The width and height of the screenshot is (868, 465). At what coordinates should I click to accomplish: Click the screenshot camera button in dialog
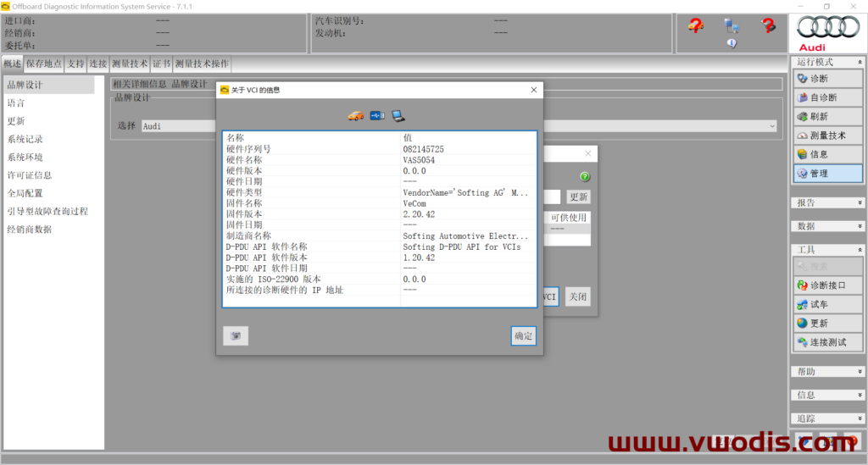pyautogui.click(x=236, y=336)
